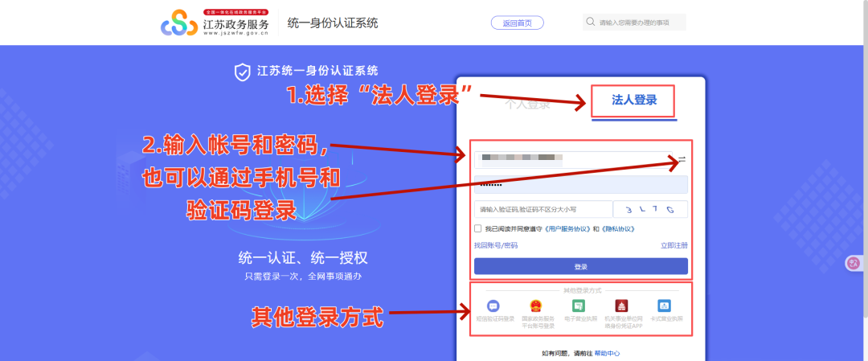This screenshot has height=361, width=868.
Task: Click the floating assistant icon at right edge
Action: pos(854,264)
